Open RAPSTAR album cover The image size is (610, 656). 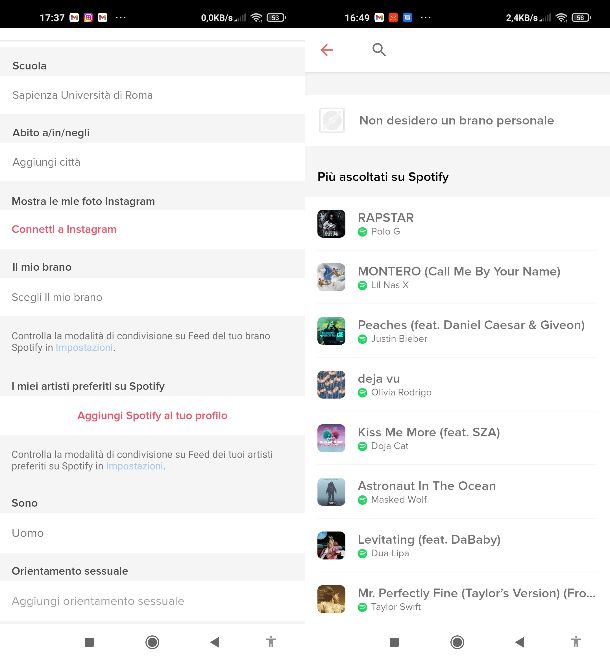pos(331,224)
